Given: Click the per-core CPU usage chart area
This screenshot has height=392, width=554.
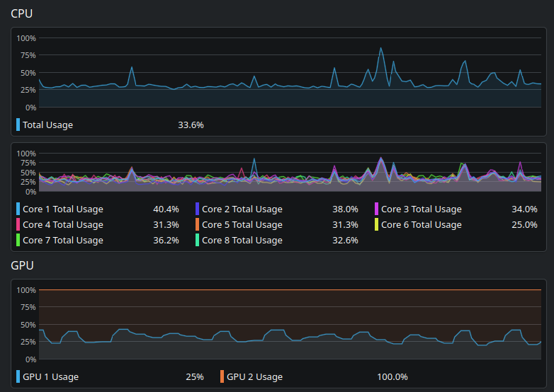Looking at the screenshot, I should 290,173.
